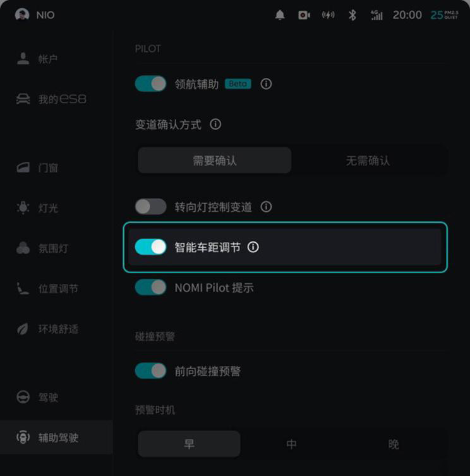Screen dimensions: 470x476
Task: Select 无需确认 lane change option
Action: (368, 161)
